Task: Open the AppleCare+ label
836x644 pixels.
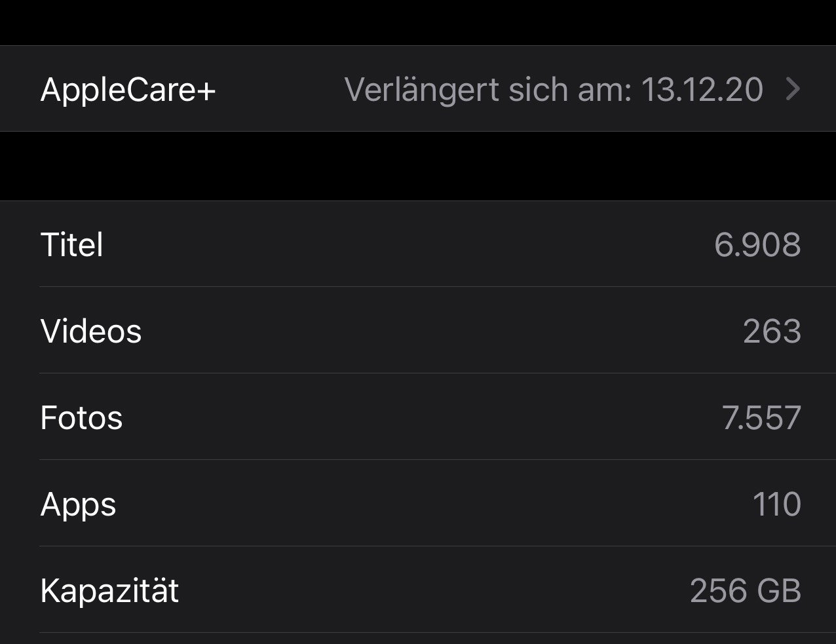Action: click(x=128, y=90)
